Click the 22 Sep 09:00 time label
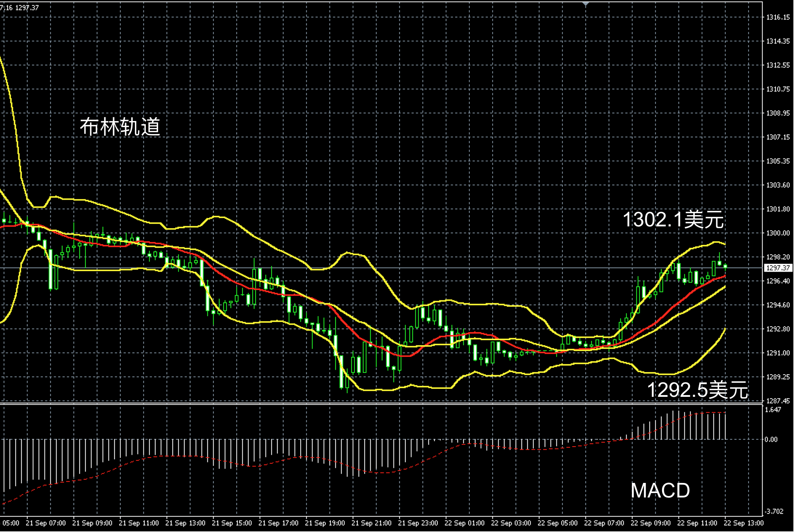This screenshot has width=794, height=532. point(651,523)
